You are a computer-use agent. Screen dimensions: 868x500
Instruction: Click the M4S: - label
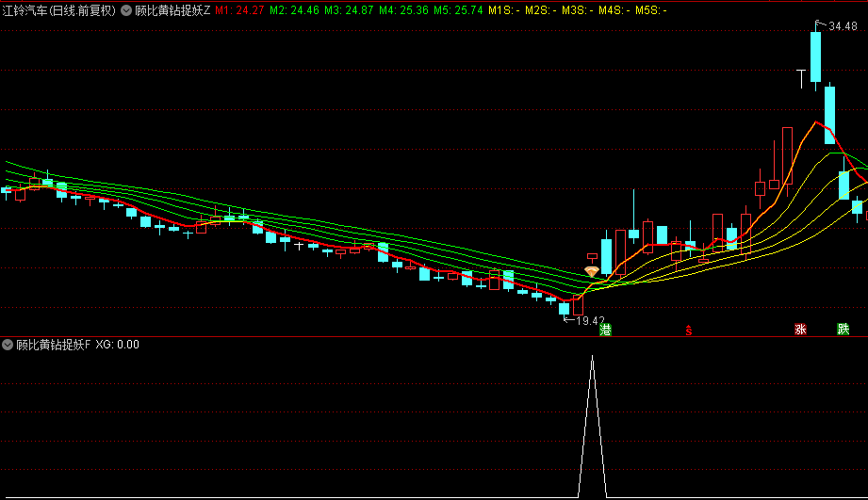click(x=614, y=10)
